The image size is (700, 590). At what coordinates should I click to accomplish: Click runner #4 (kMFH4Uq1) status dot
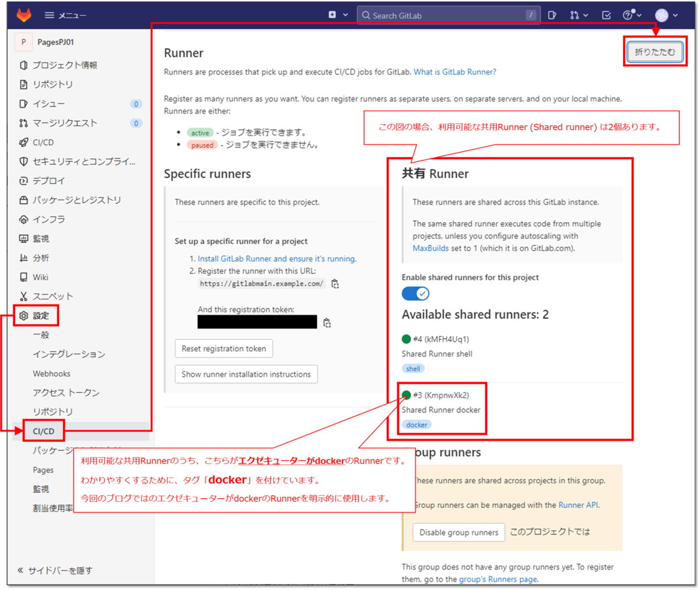[406, 339]
